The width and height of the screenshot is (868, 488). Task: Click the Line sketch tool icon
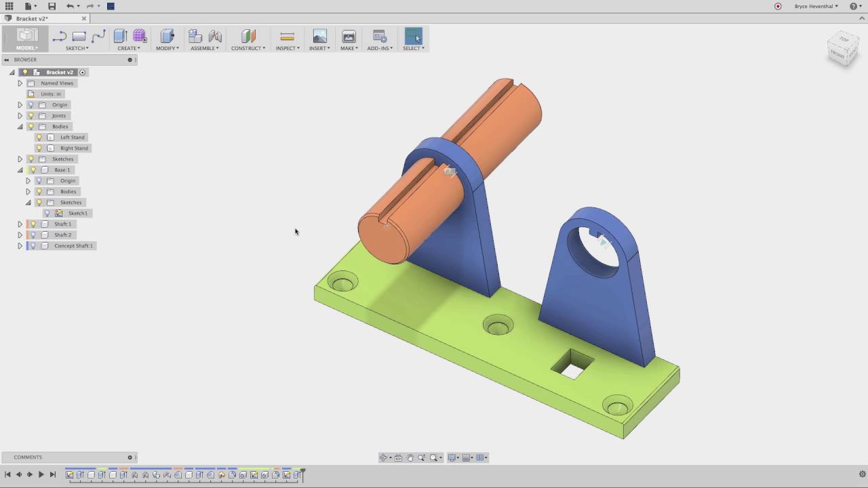(60, 37)
